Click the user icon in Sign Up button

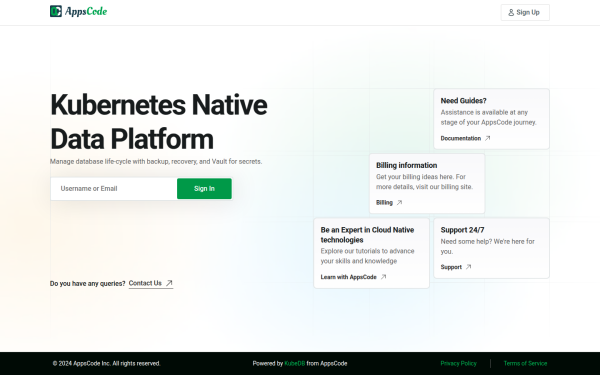(x=511, y=13)
